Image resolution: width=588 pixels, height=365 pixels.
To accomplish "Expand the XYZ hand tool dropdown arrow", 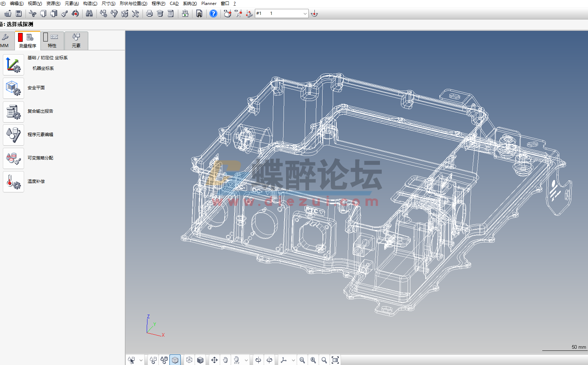I will (x=246, y=360).
